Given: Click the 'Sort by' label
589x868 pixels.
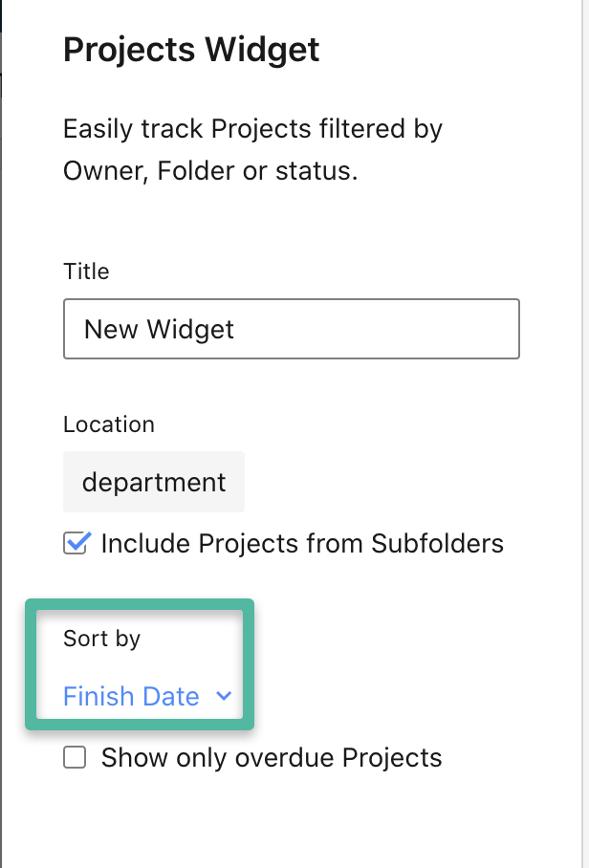Looking at the screenshot, I should point(101,639).
